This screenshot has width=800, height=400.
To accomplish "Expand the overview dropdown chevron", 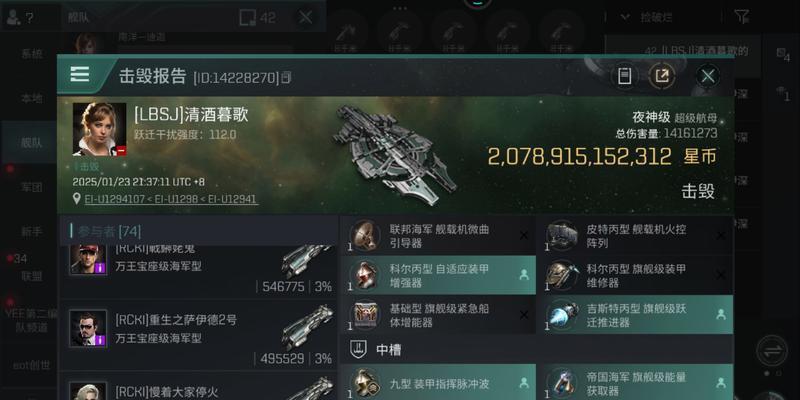I will 625,17.
